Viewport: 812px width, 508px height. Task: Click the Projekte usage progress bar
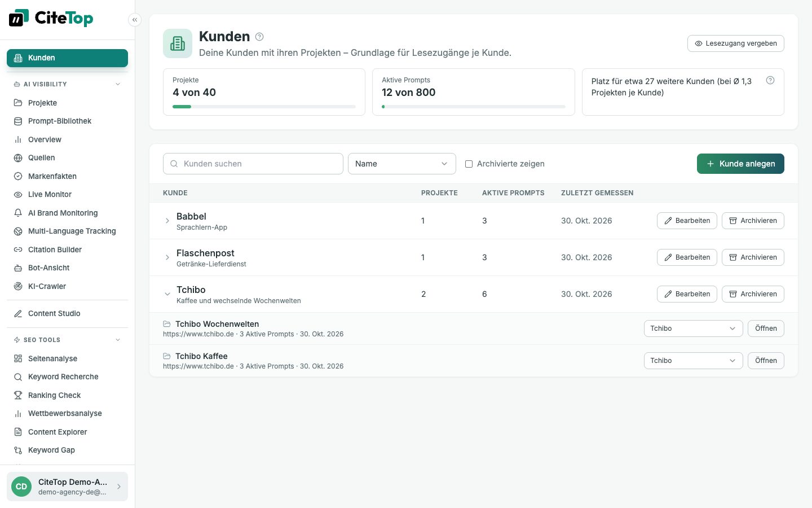point(264,106)
